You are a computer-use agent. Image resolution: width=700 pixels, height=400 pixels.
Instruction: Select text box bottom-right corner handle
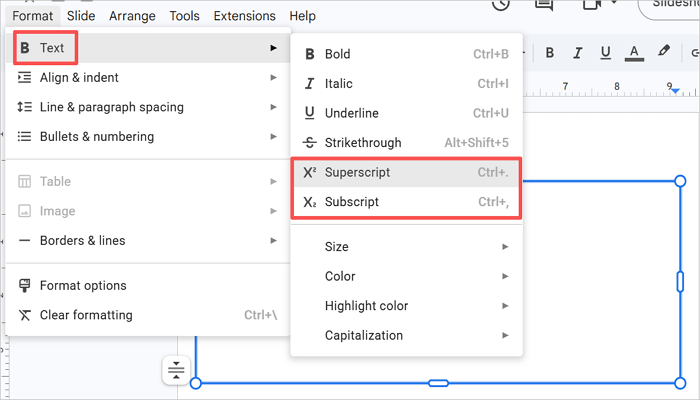pyautogui.click(x=680, y=383)
